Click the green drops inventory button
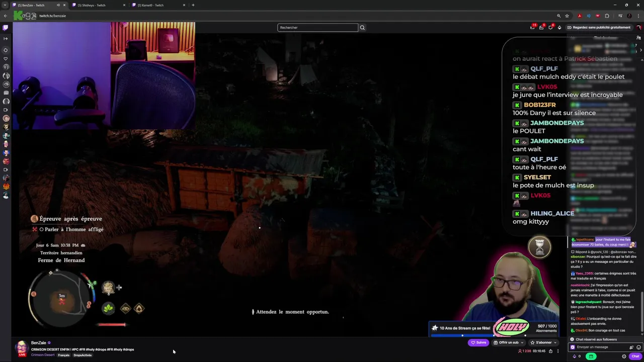The width and height of the screenshot is (644, 362). pos(591,356)
